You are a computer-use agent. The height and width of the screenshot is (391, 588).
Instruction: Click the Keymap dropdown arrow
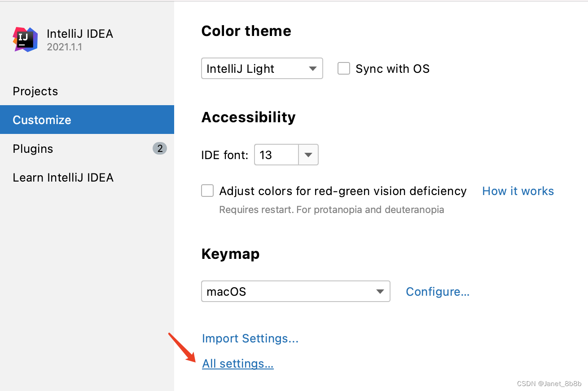click(x=380, y=292)
